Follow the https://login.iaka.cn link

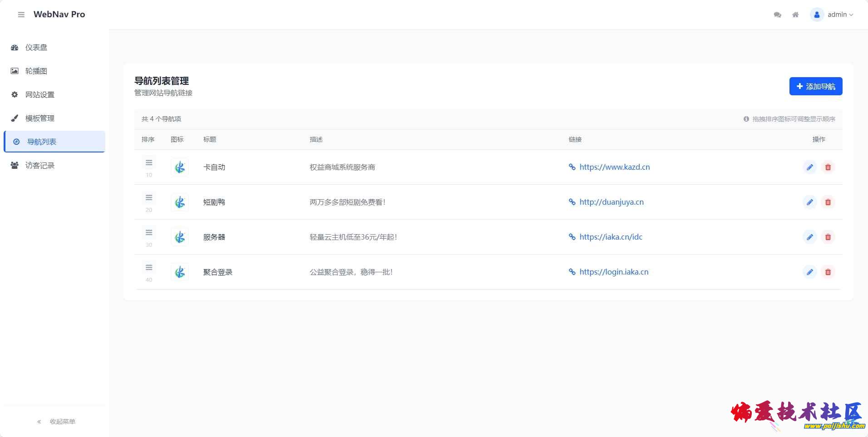(614, 272)
